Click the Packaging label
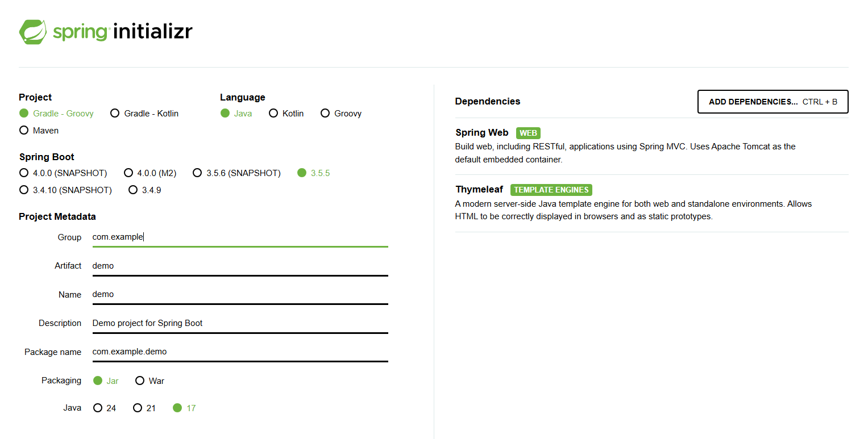This screenshot has width=868, height=439. 61,381
